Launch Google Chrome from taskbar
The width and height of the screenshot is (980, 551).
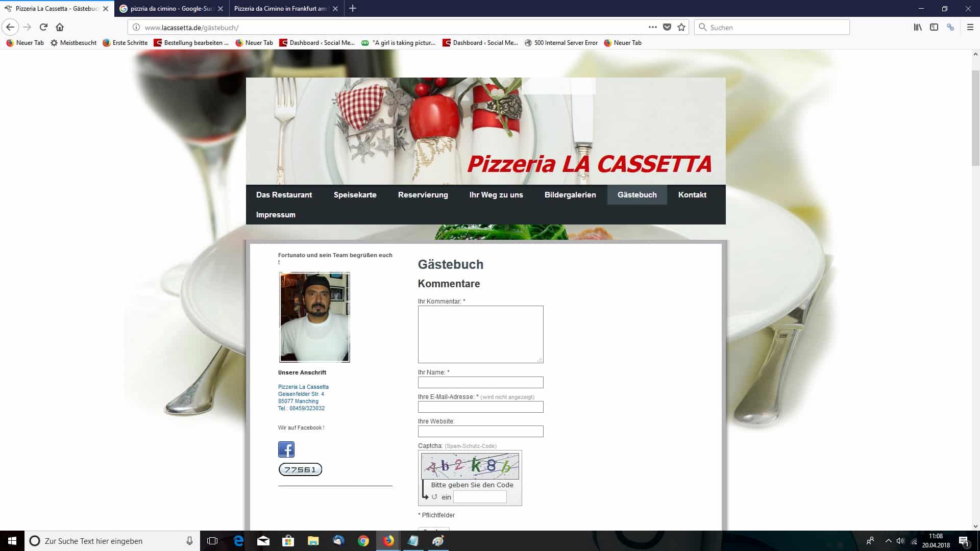pos(363,541)
